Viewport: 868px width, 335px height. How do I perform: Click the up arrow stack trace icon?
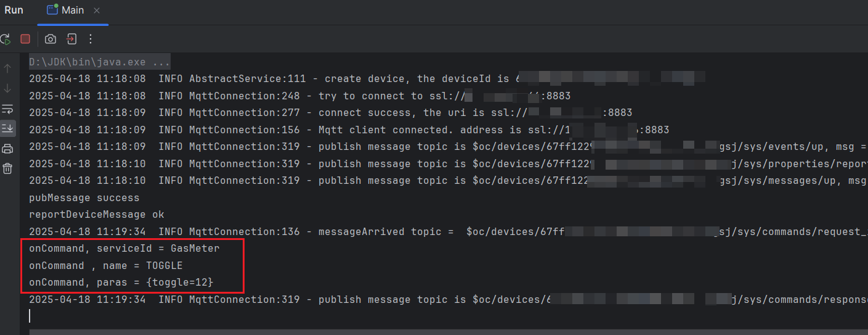[7, 68]
